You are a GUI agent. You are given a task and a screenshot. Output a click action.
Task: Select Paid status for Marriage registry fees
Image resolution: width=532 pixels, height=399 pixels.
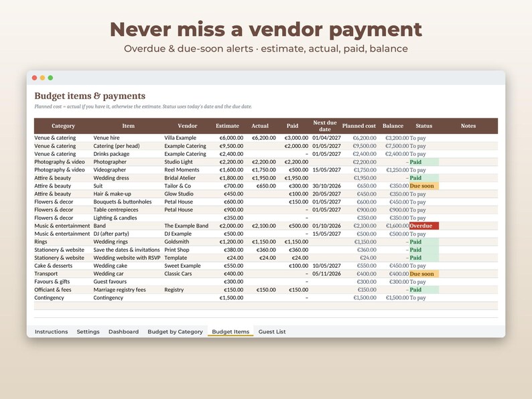click(x=424, y=290)
